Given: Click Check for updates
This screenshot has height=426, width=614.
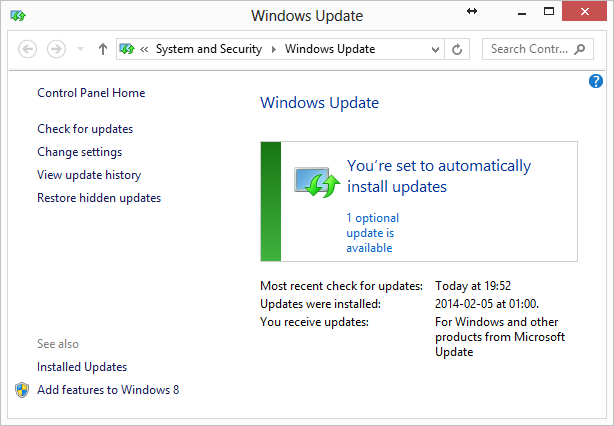Looking at the screenshot, I should 85,129.
